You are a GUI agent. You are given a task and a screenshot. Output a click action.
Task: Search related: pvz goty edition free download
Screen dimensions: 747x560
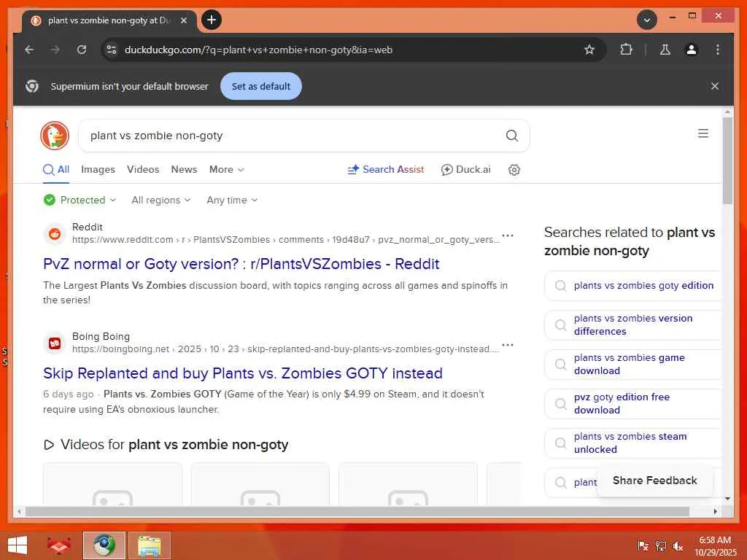(x=632, y=404)
